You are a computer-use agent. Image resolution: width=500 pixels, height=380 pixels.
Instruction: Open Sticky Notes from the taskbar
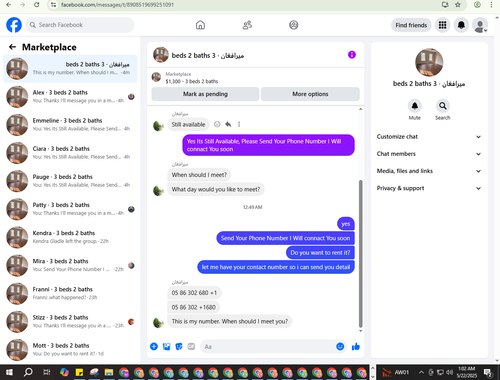[x=79, y=372]
